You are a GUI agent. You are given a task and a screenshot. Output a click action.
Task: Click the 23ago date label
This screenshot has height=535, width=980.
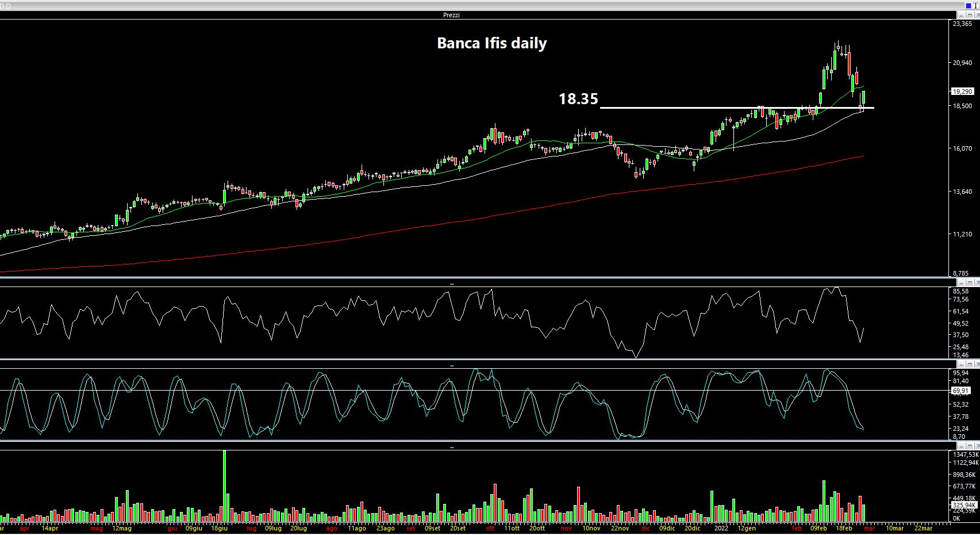(x=385, y=528)
